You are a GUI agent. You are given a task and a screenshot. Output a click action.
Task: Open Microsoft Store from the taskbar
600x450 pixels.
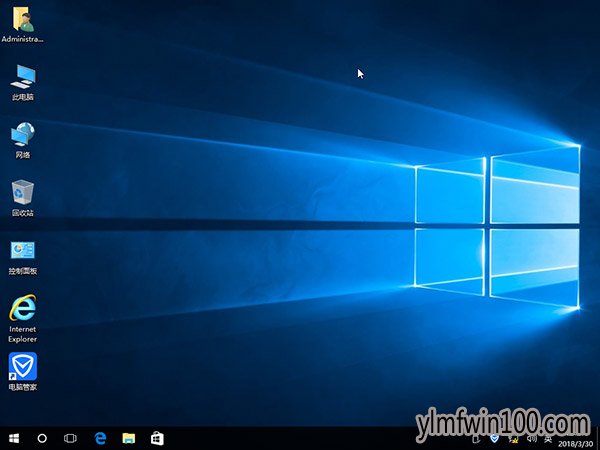tap(157, 438)
